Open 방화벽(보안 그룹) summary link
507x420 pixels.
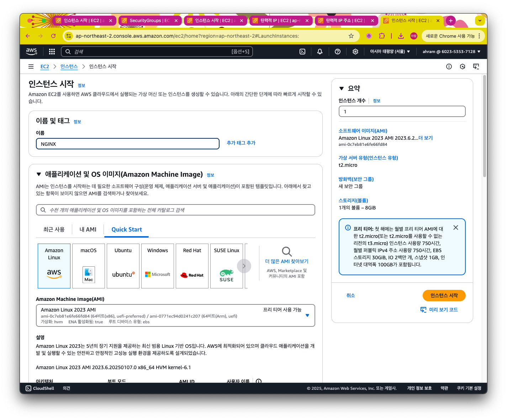click(356, 179)
